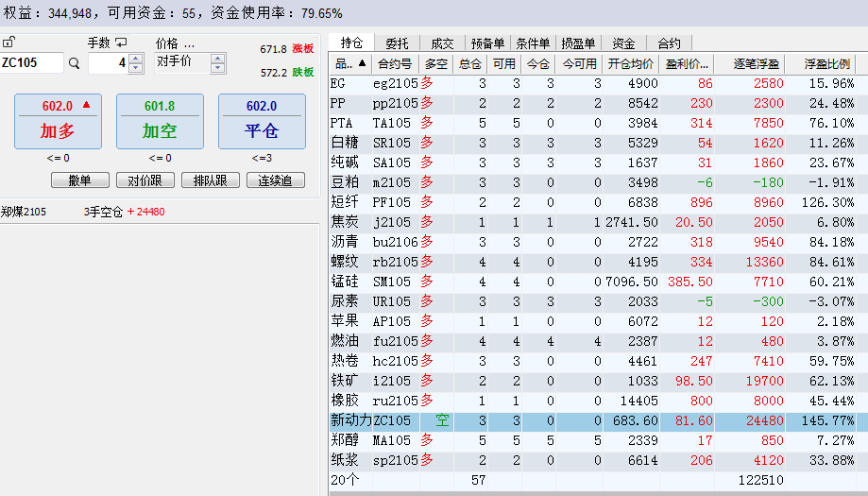Click the padlock icon above the contract field
Image resolution: width=868 pixels, height=496 pixels.
[9, 42]
